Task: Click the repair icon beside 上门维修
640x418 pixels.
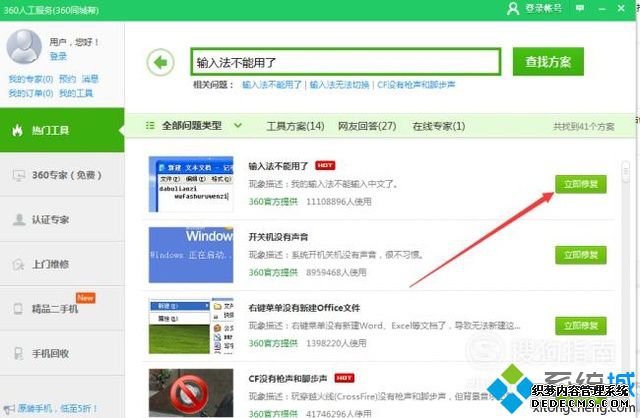Action: point(18,265)
